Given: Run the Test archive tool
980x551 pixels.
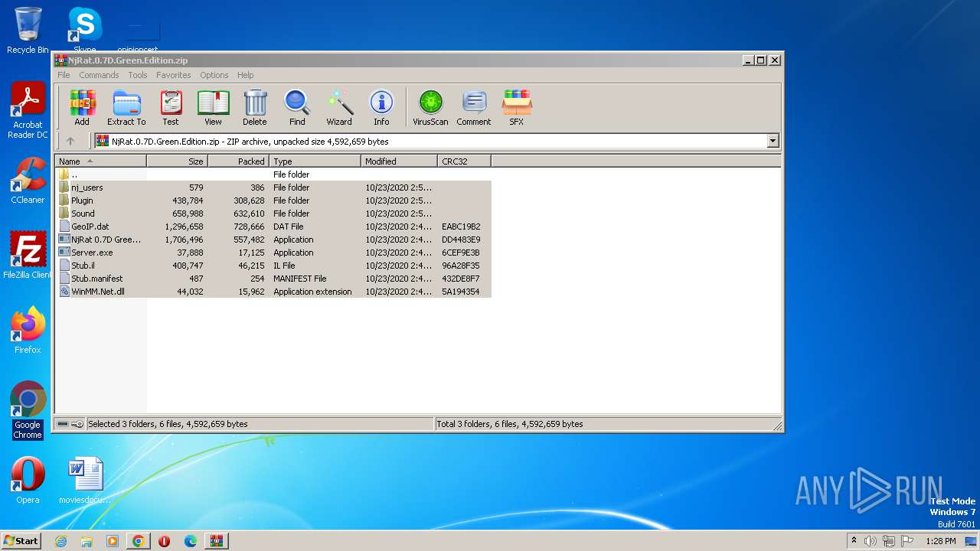Looking at the screenshot, I should 171,107.
